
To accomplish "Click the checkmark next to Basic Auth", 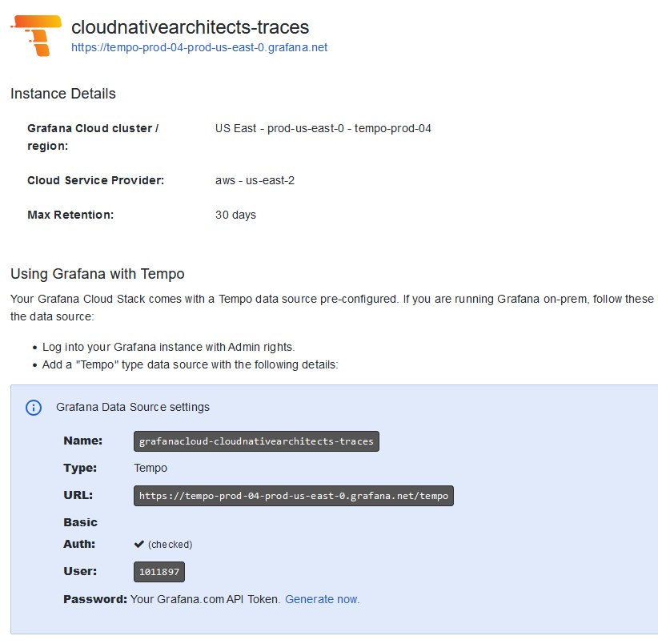I will tap(137, 544).
